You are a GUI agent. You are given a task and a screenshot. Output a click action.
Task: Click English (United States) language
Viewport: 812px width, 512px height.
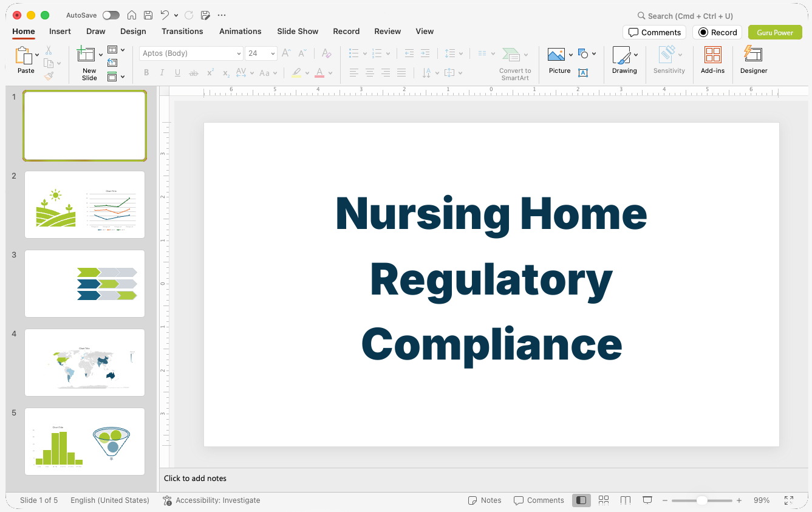pyautogui.click(x=110, y=500)
